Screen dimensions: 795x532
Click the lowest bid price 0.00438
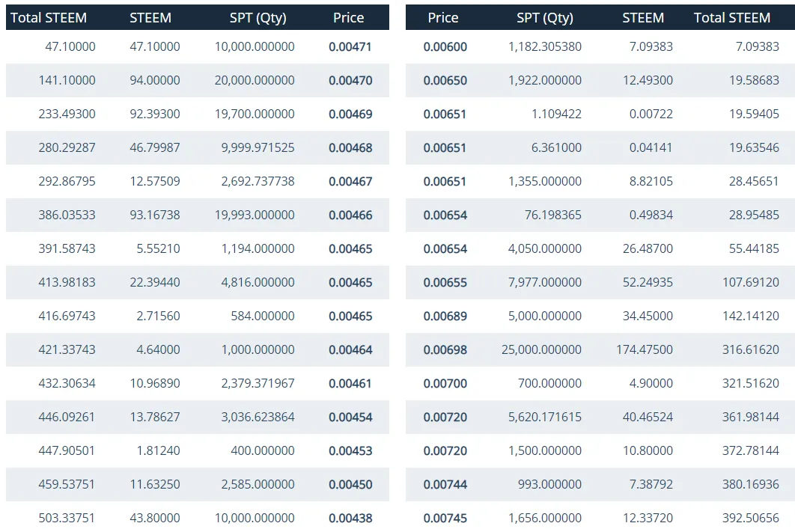point(350,518)
